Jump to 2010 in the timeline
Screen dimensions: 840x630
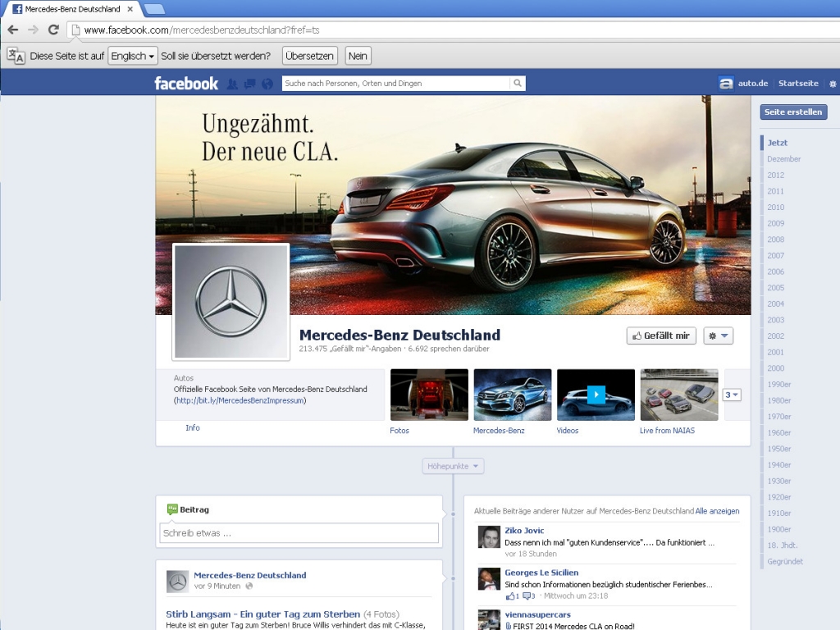775,207
